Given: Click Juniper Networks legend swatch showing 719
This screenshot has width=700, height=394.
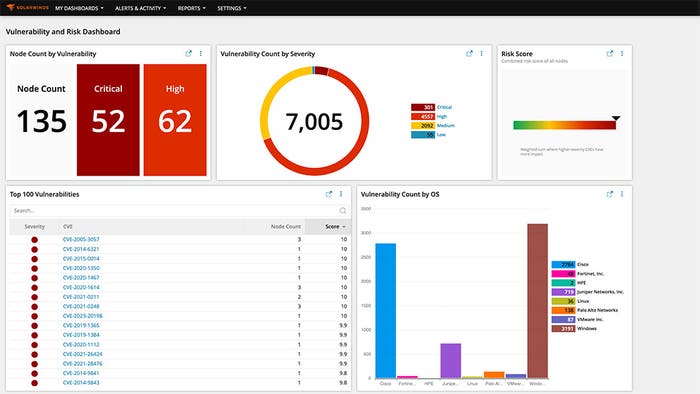Looking at the screenshot, I should point(563,292).
